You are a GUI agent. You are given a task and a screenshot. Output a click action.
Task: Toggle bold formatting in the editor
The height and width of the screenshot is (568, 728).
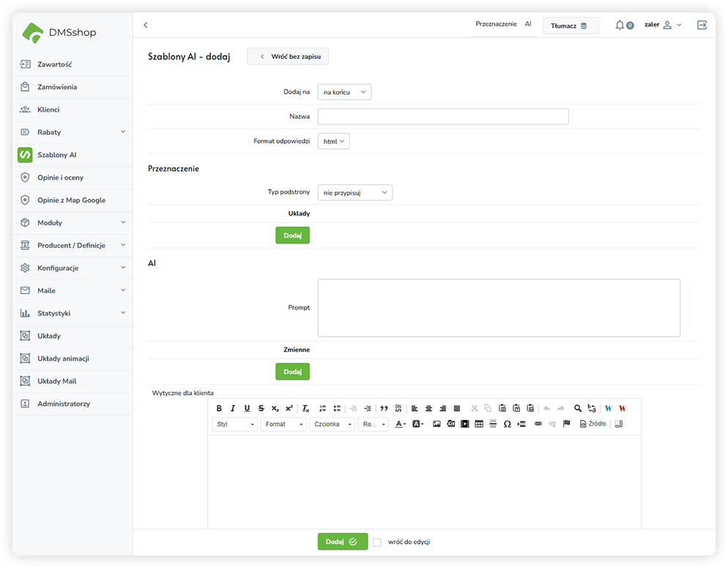[x=219, y=408]
